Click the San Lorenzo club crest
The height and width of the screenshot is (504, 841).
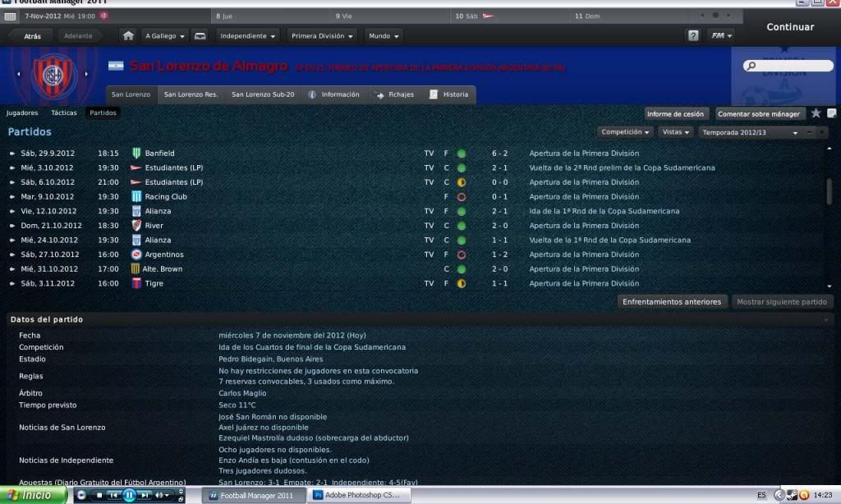coord(53,75)
